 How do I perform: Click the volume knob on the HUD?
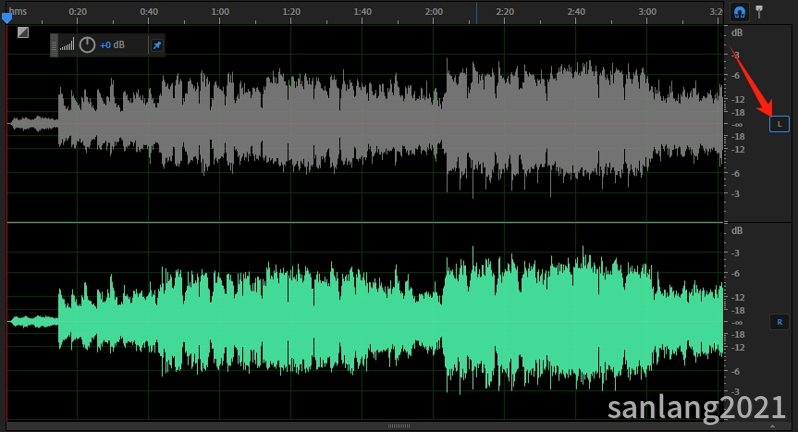87,45
